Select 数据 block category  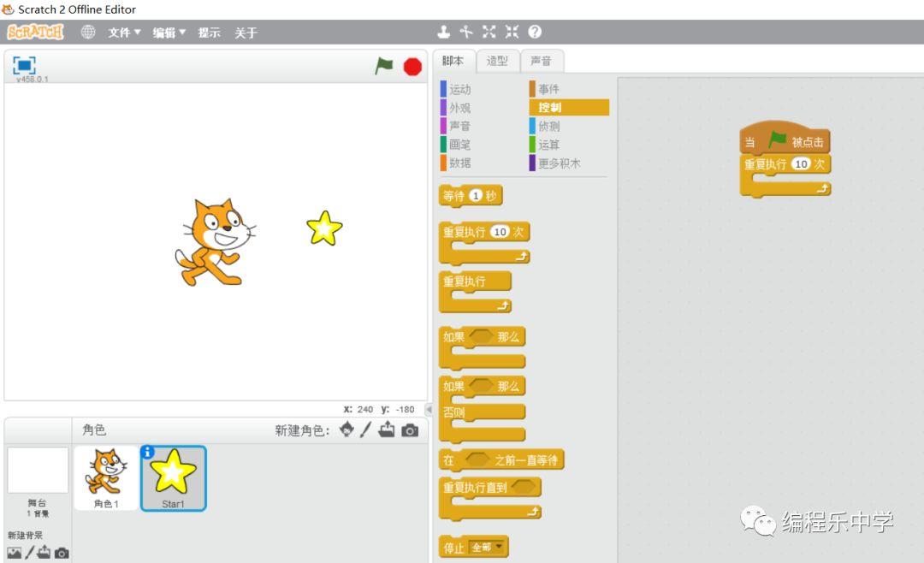[x=456, y=163]
